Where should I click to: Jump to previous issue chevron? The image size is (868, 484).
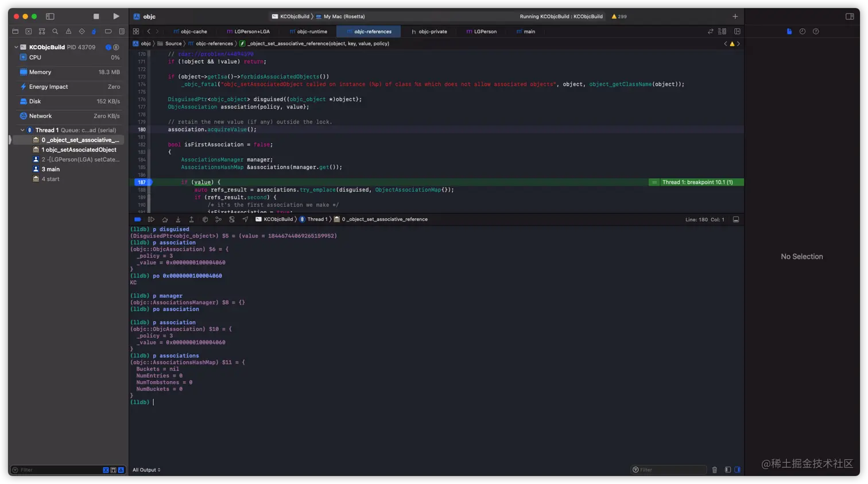point(725,44)
